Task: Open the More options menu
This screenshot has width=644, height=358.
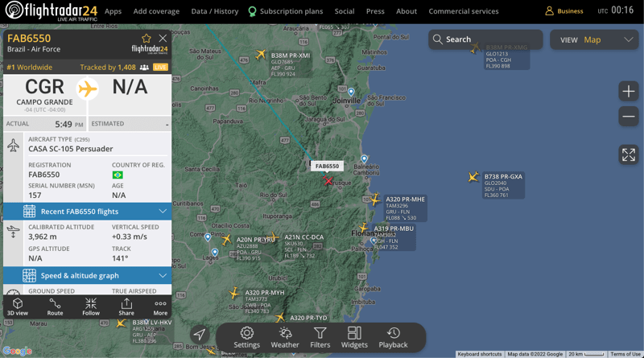Action: coord(160,307)
